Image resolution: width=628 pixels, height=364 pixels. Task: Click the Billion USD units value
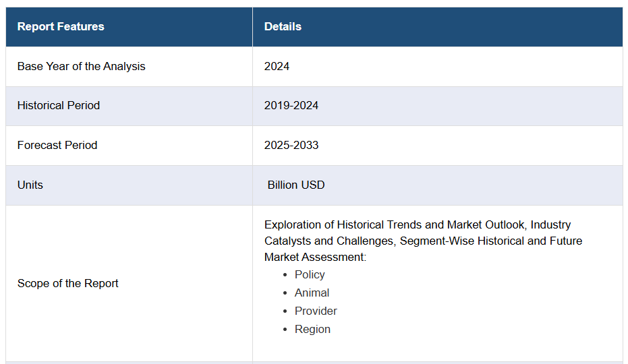(296, 185)
